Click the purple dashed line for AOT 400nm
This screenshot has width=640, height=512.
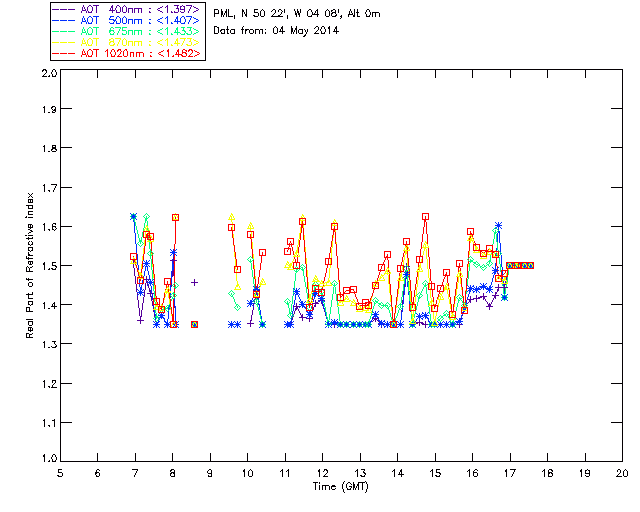(64, 9)
